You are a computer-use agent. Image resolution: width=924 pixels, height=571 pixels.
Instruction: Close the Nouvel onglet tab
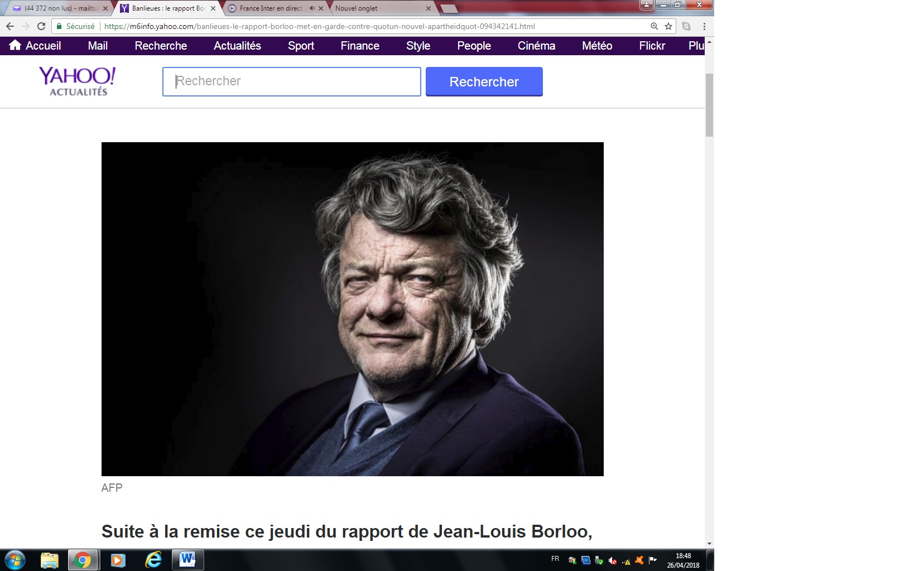429,8
